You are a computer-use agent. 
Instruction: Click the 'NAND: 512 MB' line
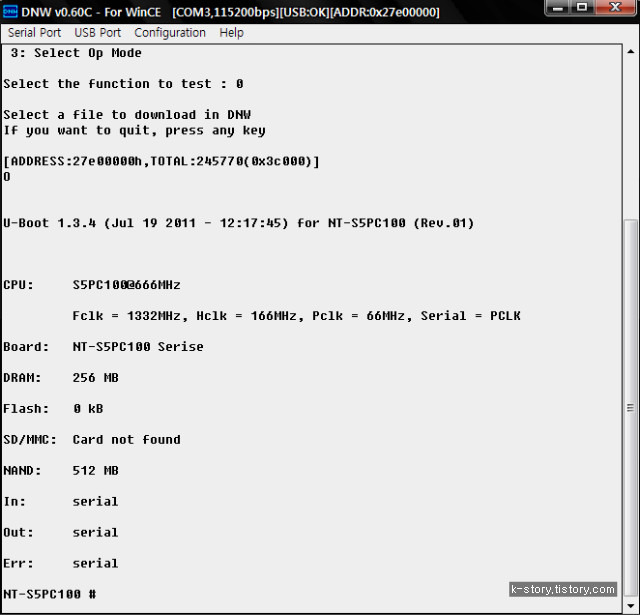[x=61, y=471]
